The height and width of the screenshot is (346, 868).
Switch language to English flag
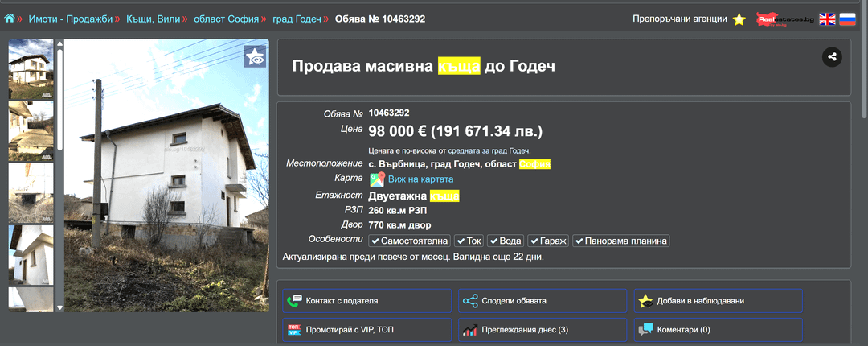827,19
